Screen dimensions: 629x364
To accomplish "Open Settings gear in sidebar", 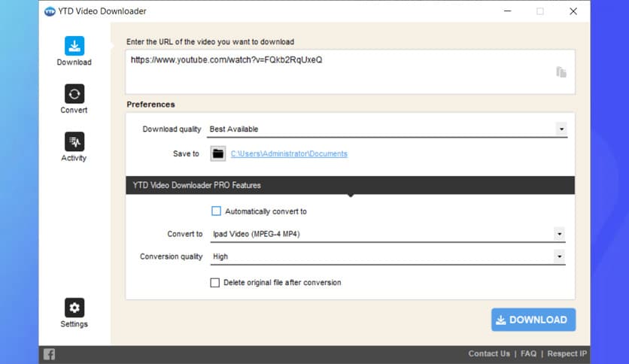I will pos(74,308).
